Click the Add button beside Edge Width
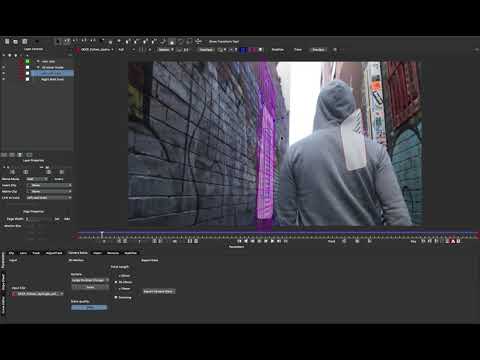The width and height of the screenshot is (480, 360). point(67,219)
